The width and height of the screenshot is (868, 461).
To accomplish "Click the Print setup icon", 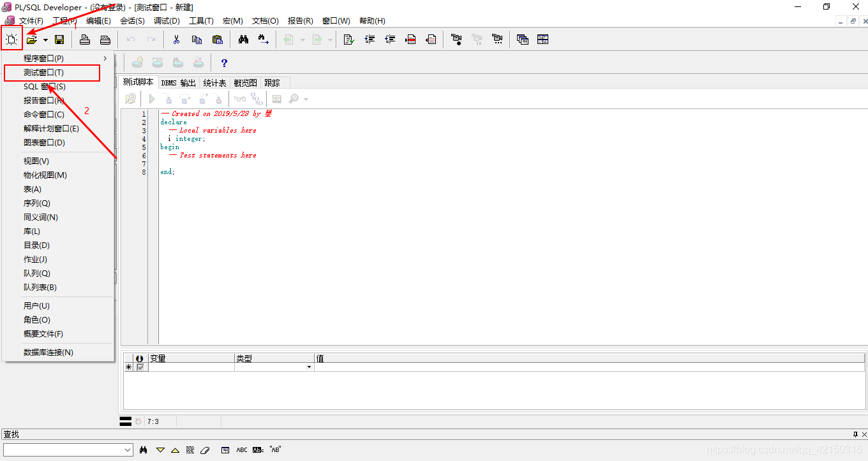I will click(x=105, y=40).
